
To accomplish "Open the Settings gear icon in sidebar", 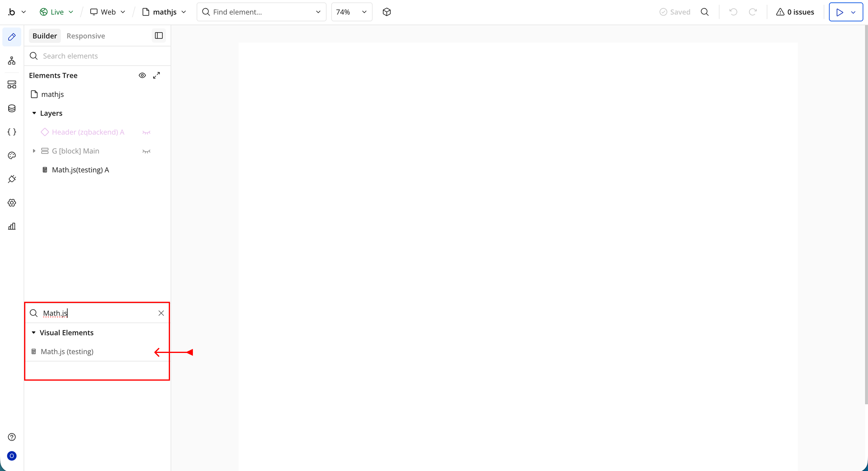I will click(x=12, y=203).
